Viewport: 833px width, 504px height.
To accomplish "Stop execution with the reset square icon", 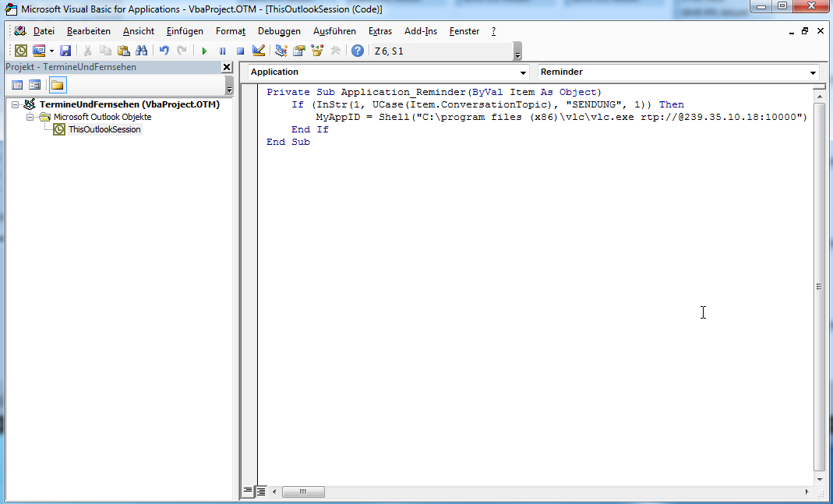I will [x=240, y=51].
